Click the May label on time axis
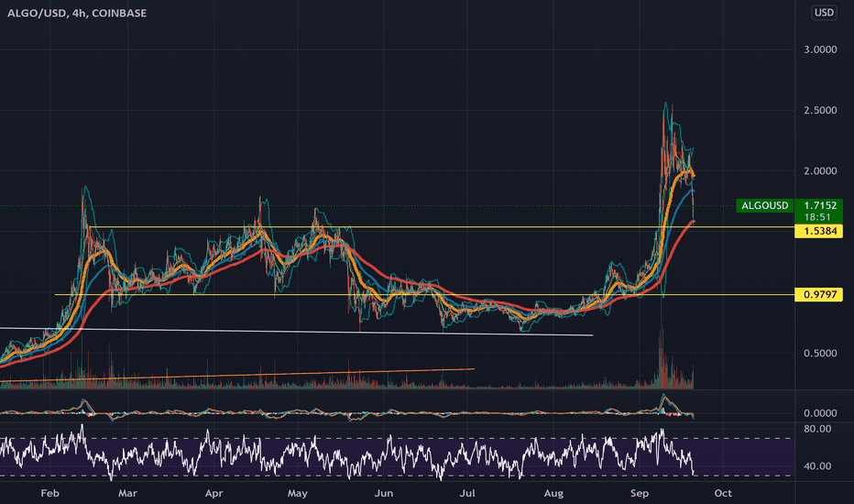This screenshot has height=504, width=854. coord(298,493)
